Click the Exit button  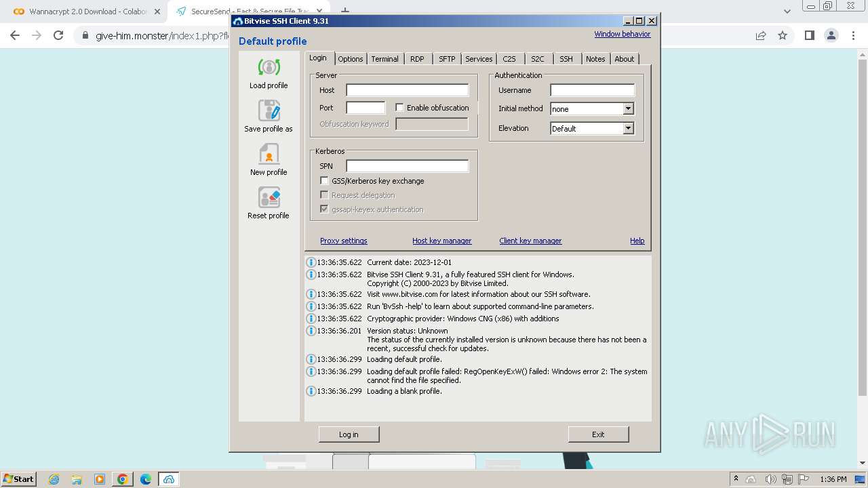click(x=598, y=434)
